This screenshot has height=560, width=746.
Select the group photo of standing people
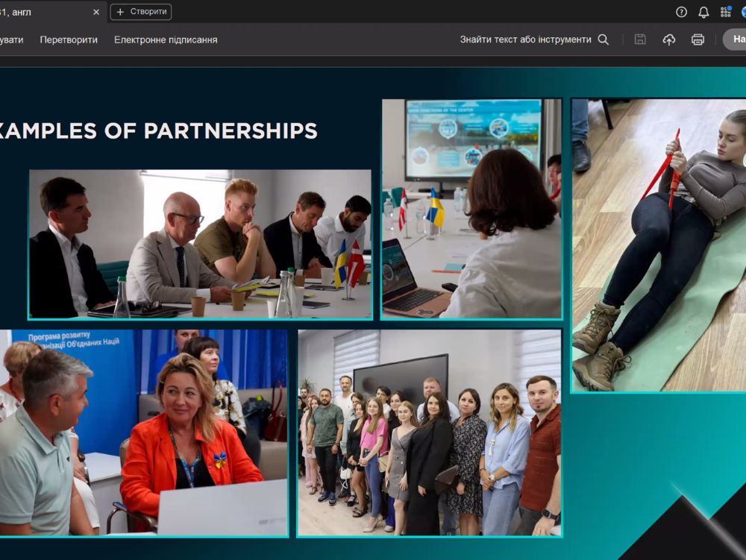(430, 432)
